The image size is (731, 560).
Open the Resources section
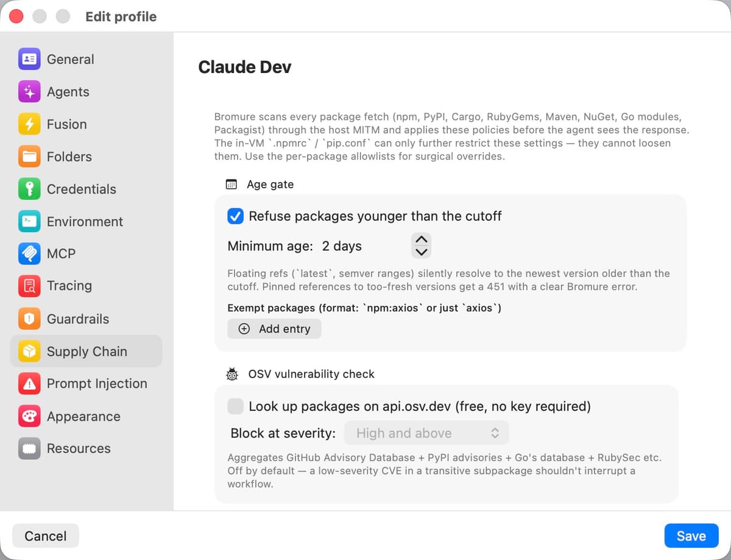click(86, 449)
